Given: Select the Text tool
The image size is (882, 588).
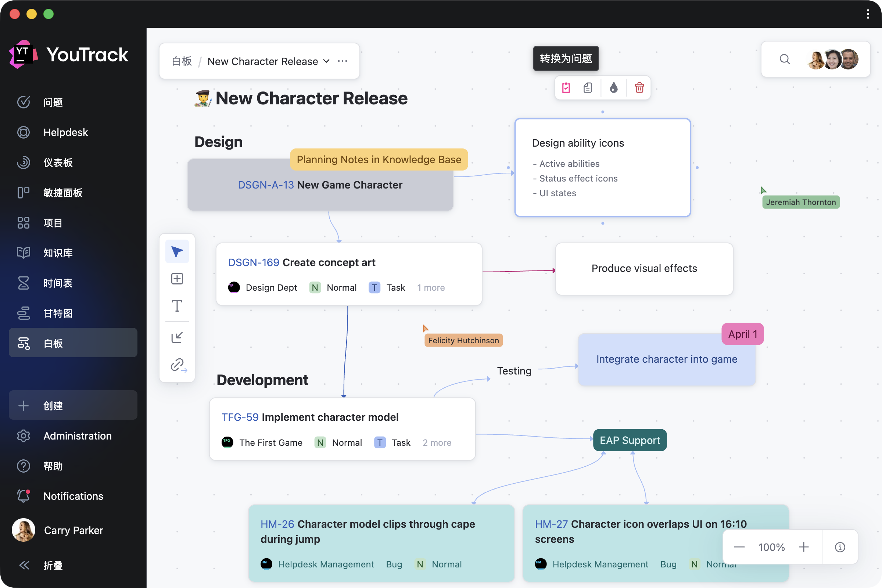Looking at the screenshot, I should tap(177, 306).
